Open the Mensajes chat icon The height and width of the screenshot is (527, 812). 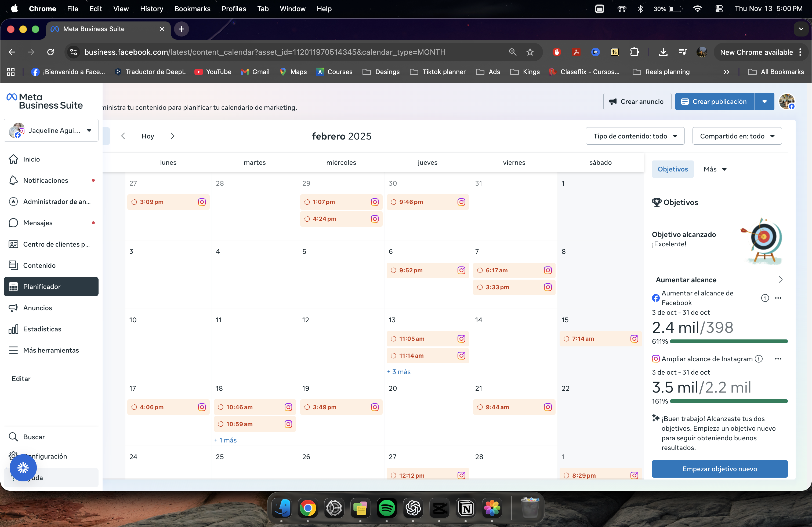13,223
